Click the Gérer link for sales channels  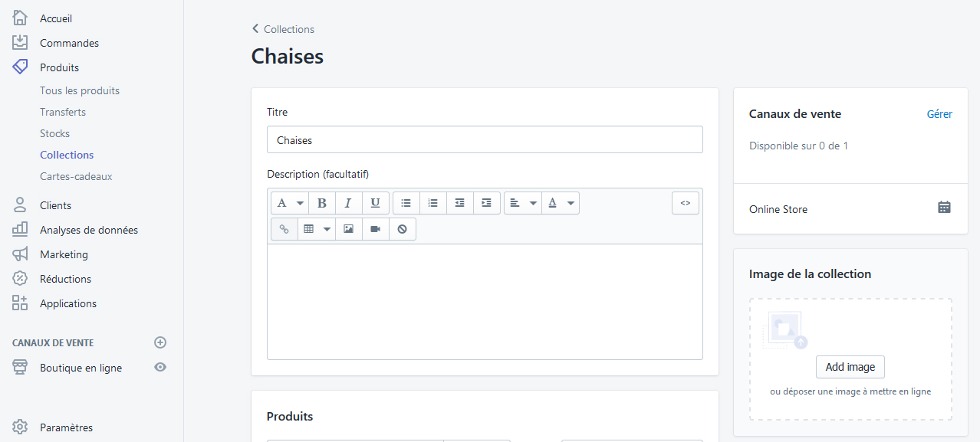pos(939,114)
